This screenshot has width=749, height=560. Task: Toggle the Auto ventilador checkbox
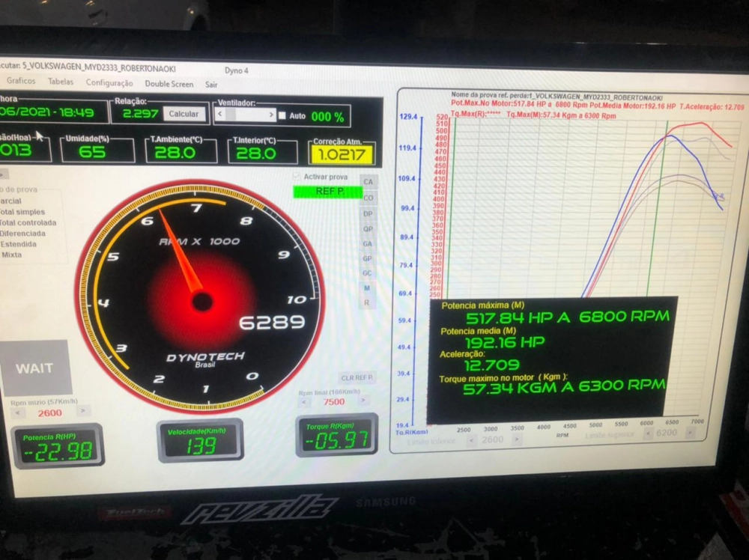(x=282, y=115)
